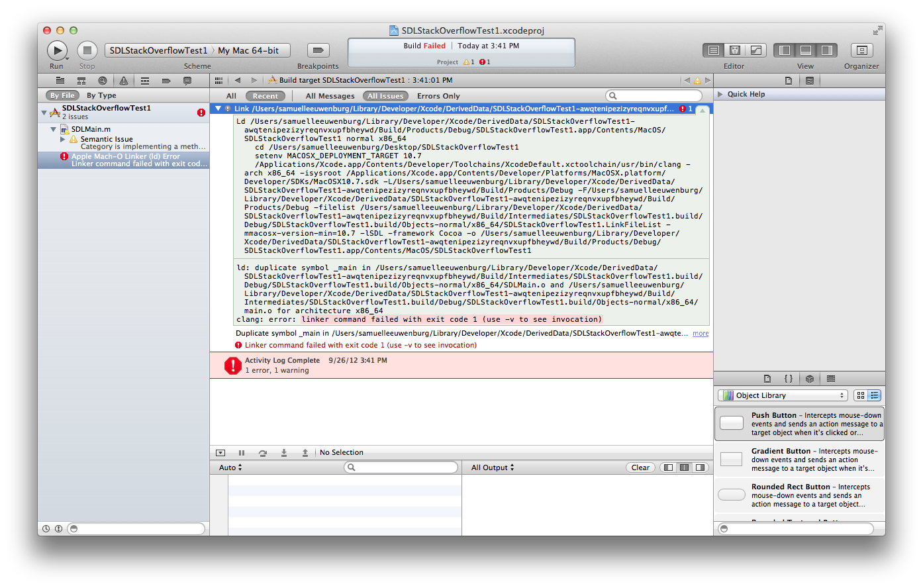Clear the console output
This screenshot has width=923, height=588.
[640, 467]
